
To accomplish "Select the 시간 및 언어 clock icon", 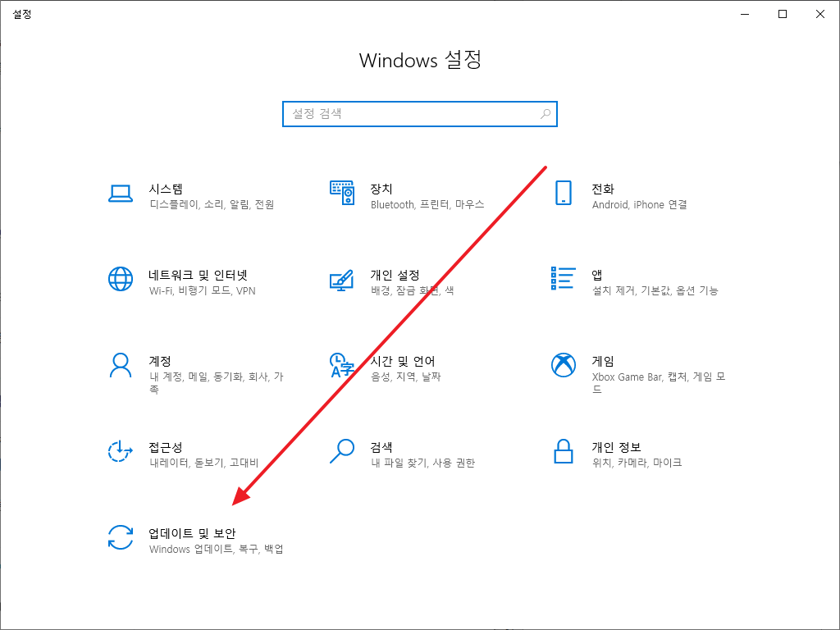I will pyautogui.click(x=342, y=365).
